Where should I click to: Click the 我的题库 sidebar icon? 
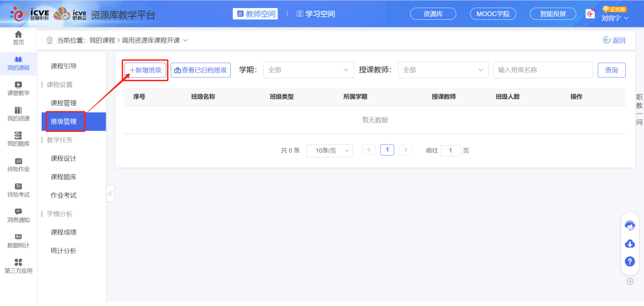[18, 138]
